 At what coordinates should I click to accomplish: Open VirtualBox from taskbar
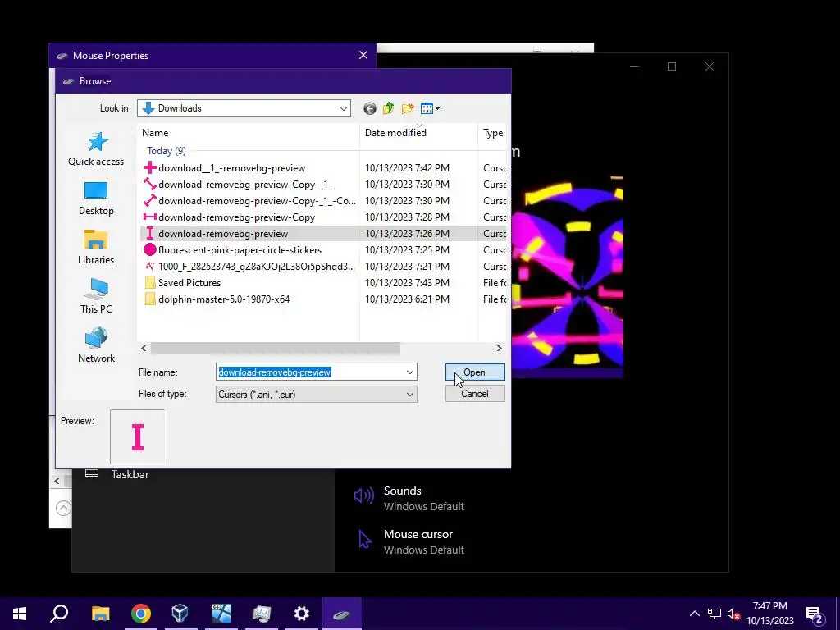point(180,614)
